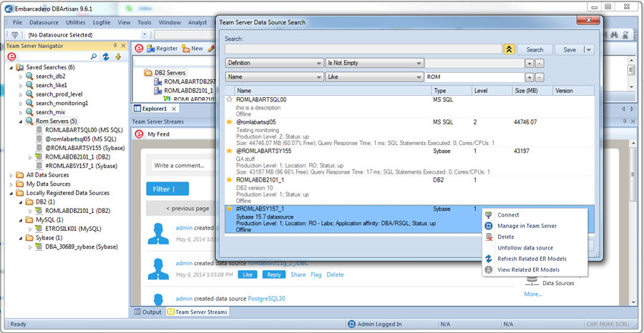Click the ETROSILK01 MySQL datasource icon
644x333 pixels.
click(39, 229)
